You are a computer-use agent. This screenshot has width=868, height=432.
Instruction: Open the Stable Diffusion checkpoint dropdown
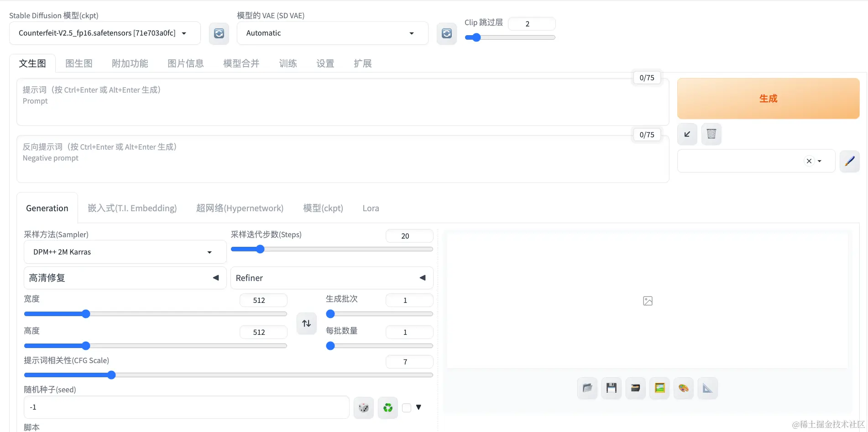coord(105,33)
